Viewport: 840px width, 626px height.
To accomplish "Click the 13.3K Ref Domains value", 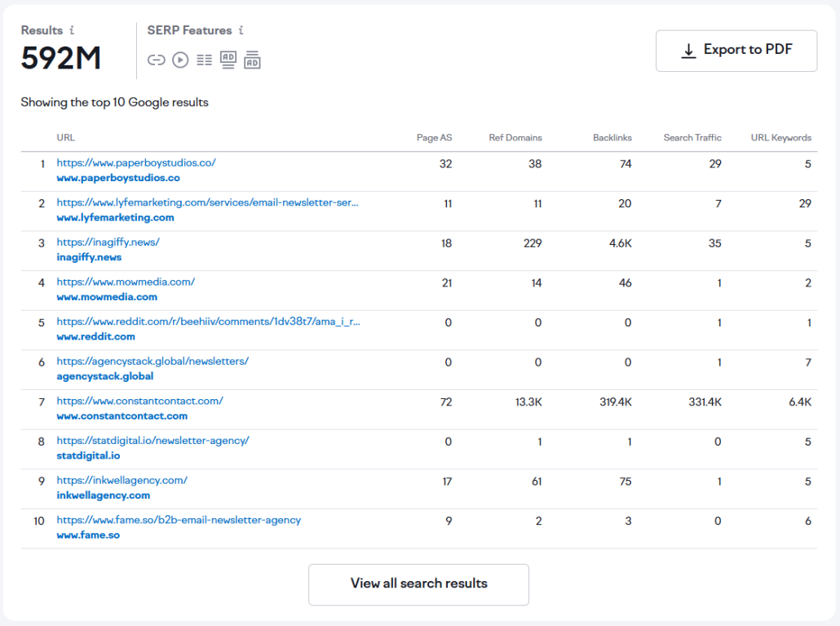I will click(x=528, y=402).
